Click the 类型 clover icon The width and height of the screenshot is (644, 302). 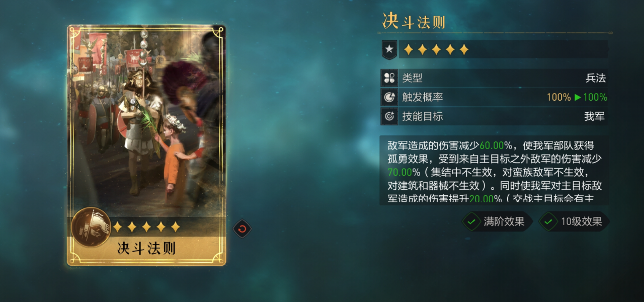pos(389,78)
